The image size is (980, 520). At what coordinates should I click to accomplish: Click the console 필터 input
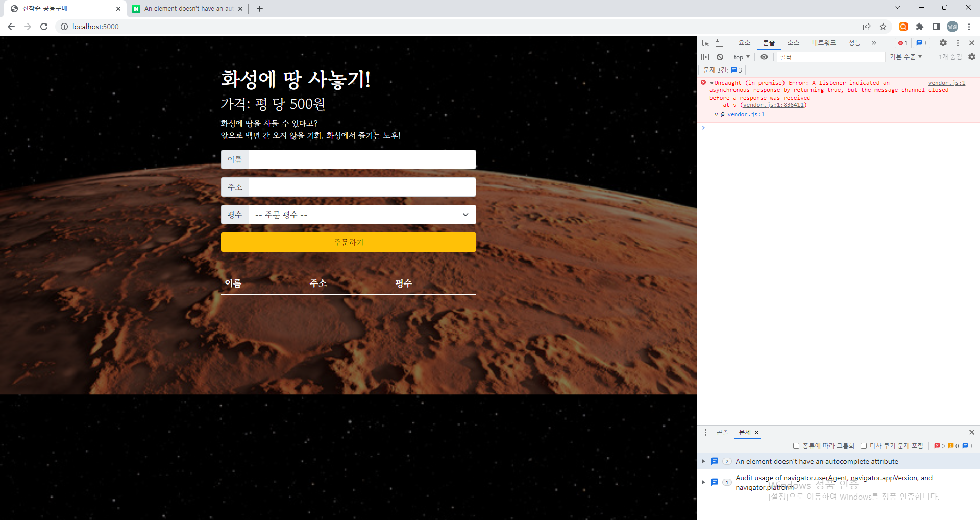831,57
